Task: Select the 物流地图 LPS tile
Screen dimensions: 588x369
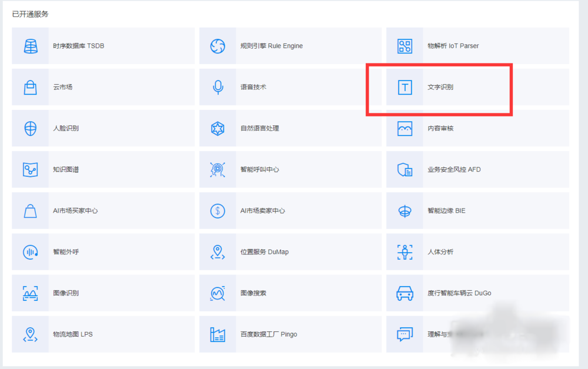Action: [x=72, y=334]
